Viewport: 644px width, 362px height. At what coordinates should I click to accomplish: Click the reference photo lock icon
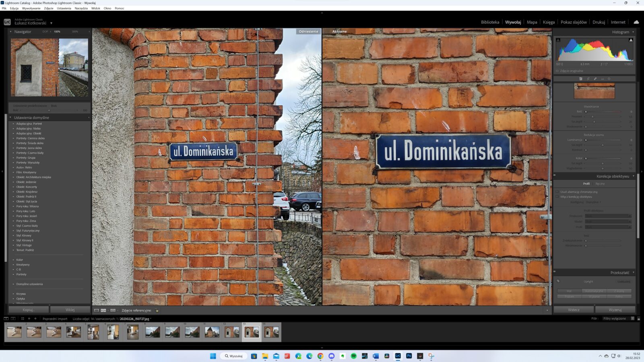click(157, 311)
